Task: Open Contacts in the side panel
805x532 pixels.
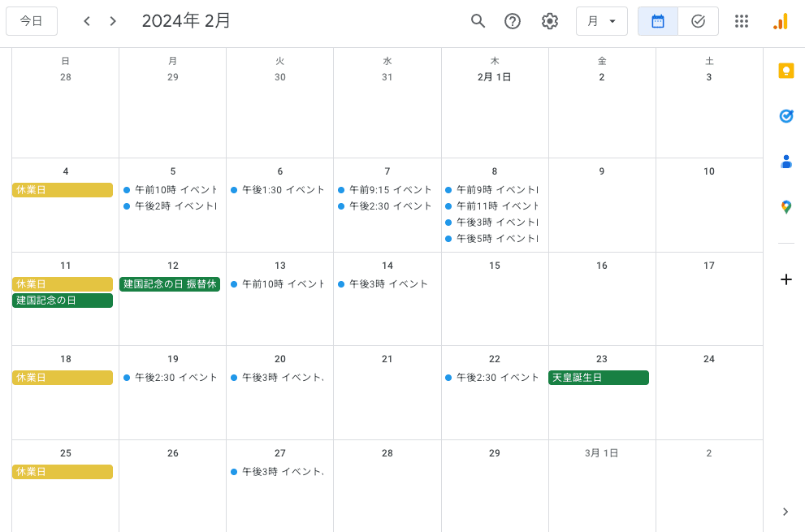Action: coord(786,162)
